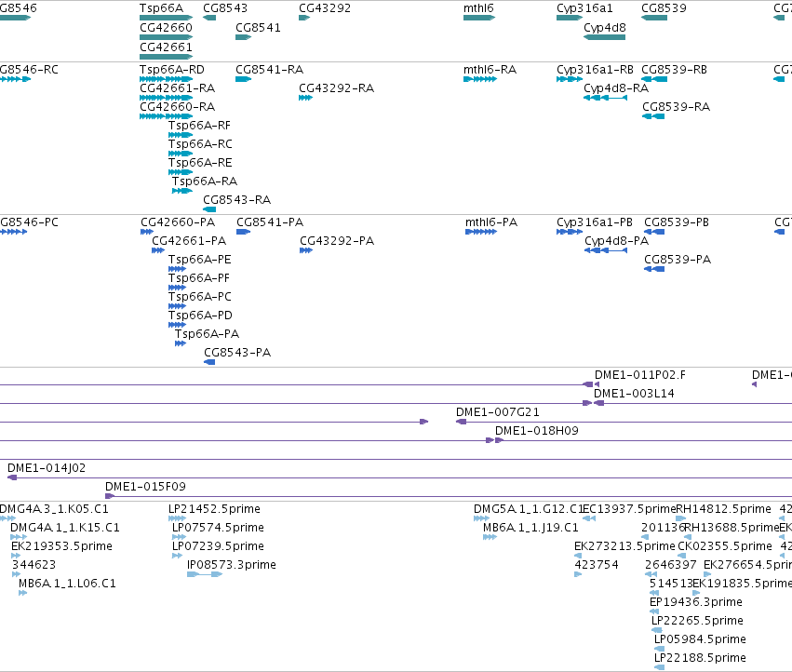Select transcript Tsp66A-RE
The height and width of the screenshot is (672, 792).
(181, 172)
